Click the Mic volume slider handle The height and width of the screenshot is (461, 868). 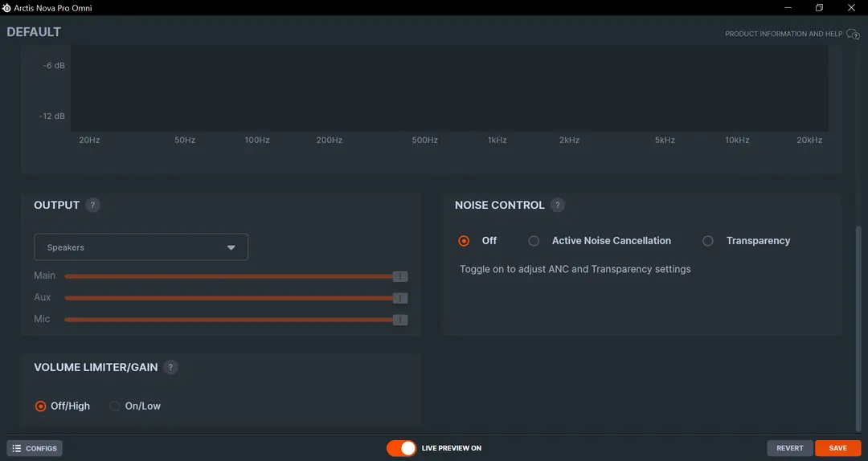pos(400,320)
